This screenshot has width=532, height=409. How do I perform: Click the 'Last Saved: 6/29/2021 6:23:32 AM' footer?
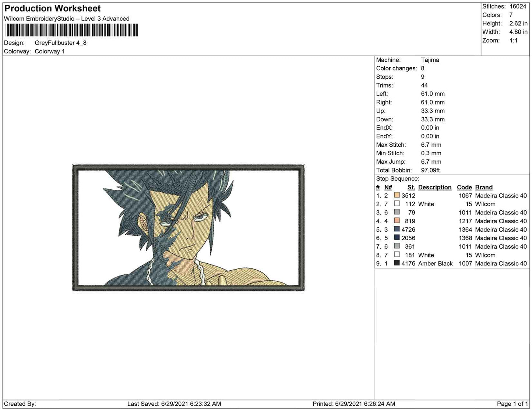tap(174, 404)
